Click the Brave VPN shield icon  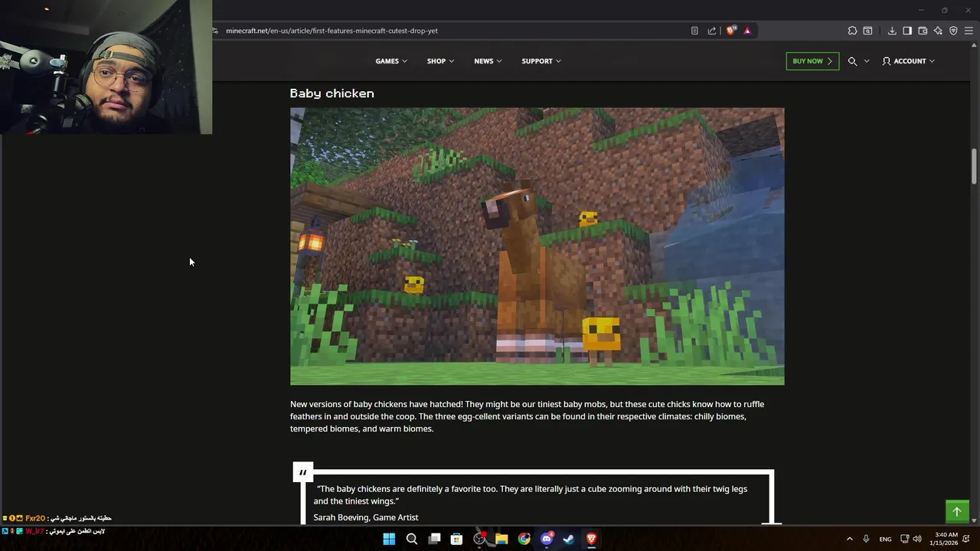coord(953,31)
